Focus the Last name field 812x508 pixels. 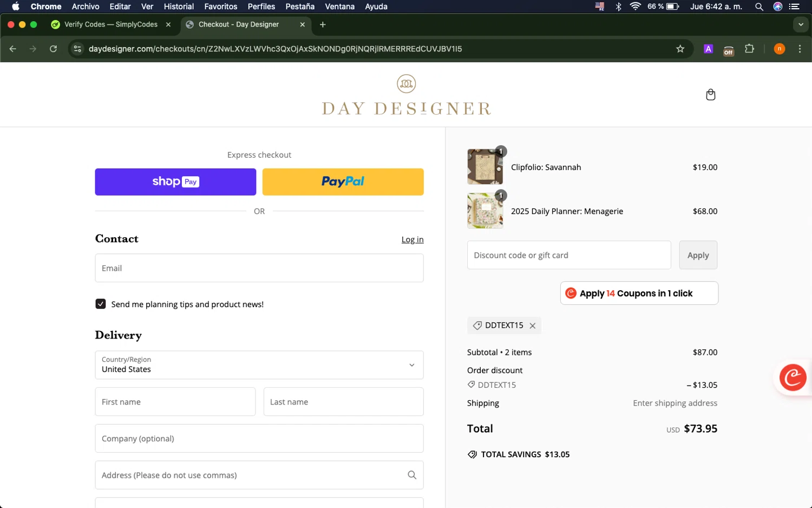pos(343,402)
